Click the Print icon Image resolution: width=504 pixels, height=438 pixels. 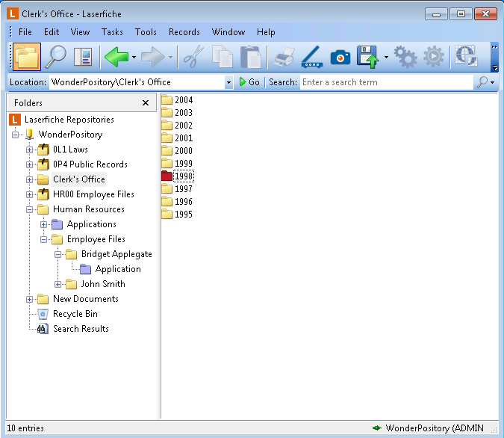[x=284, y=58]
